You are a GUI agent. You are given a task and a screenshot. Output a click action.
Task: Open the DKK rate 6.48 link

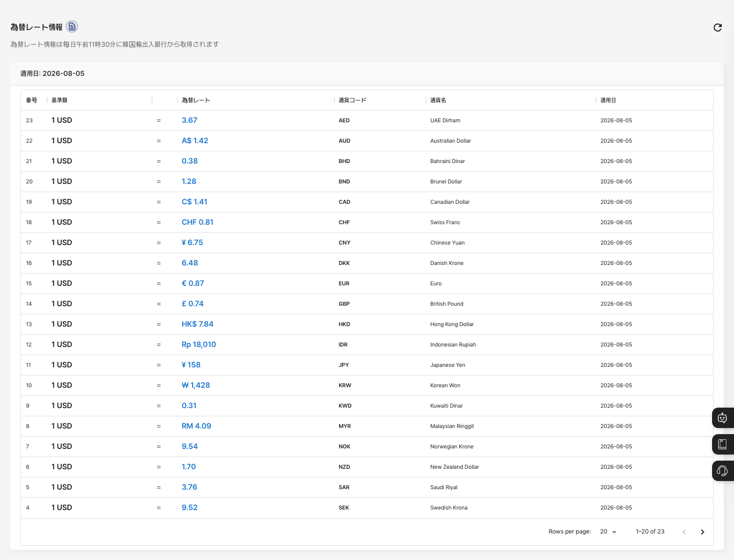(190, 263)
